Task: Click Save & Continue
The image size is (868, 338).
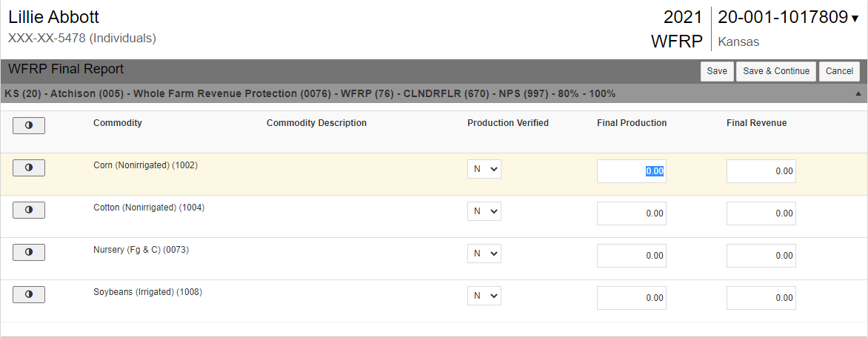Action: coord(776,71)
